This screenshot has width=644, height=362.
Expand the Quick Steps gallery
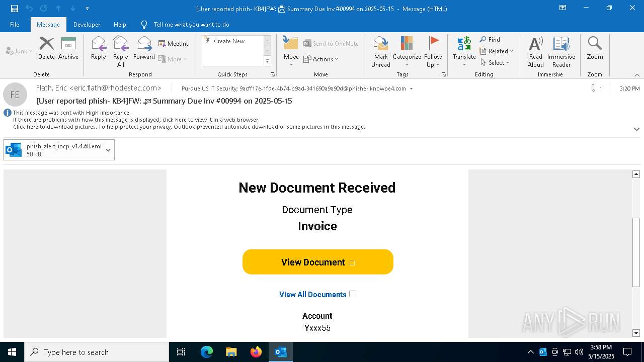point(267,61)
